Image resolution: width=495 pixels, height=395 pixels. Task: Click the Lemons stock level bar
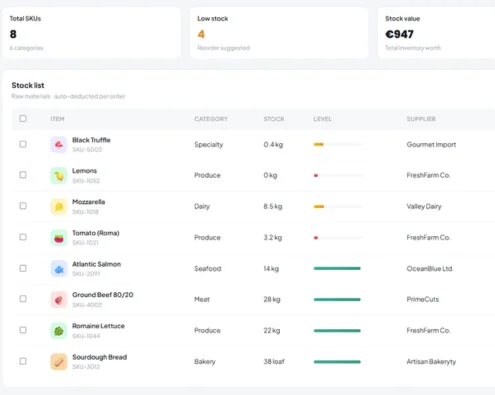click(338, 175)
